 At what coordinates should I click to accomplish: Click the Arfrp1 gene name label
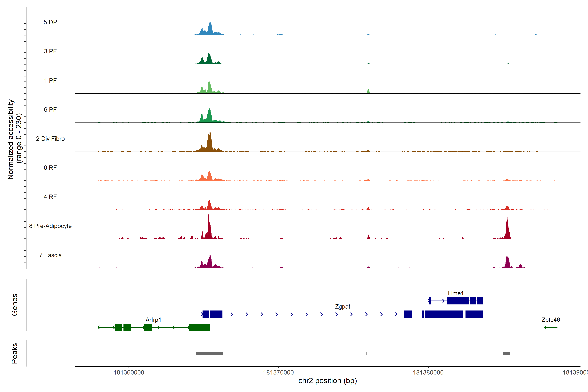click(x=153, y=320)
